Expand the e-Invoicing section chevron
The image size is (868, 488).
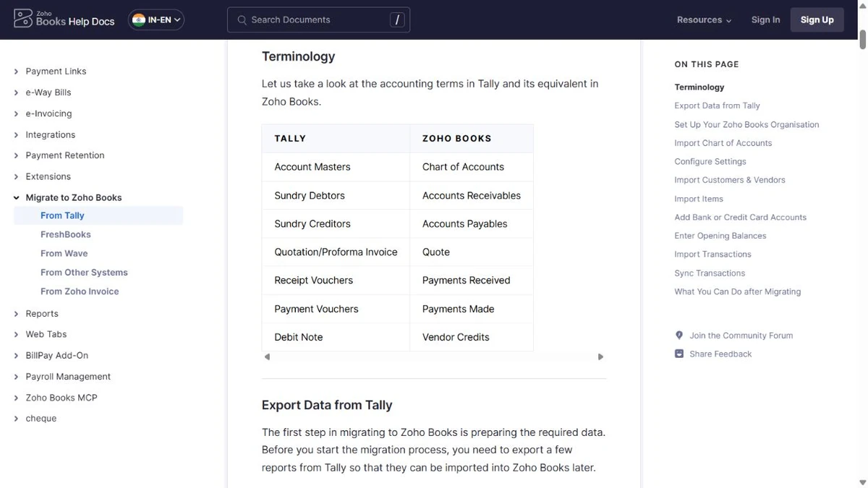click(x=17, y=114)
